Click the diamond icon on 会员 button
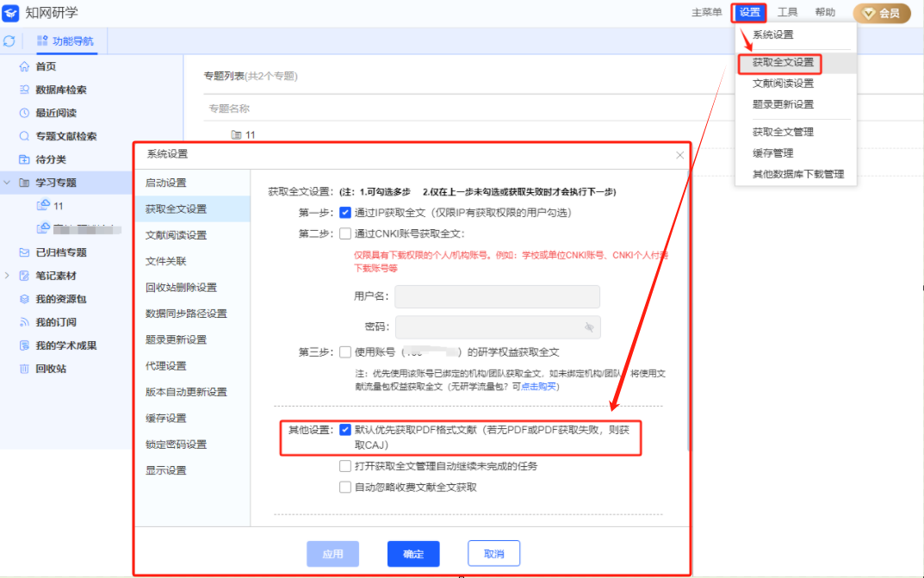This screenshot has width=924, height=578. (869, 13)
